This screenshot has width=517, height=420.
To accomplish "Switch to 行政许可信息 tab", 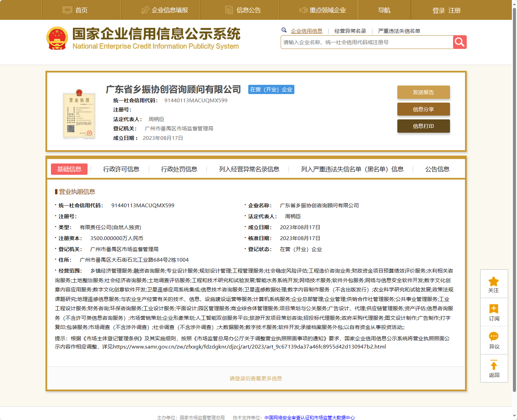I will pyautogui.click(x=121, y=169).
